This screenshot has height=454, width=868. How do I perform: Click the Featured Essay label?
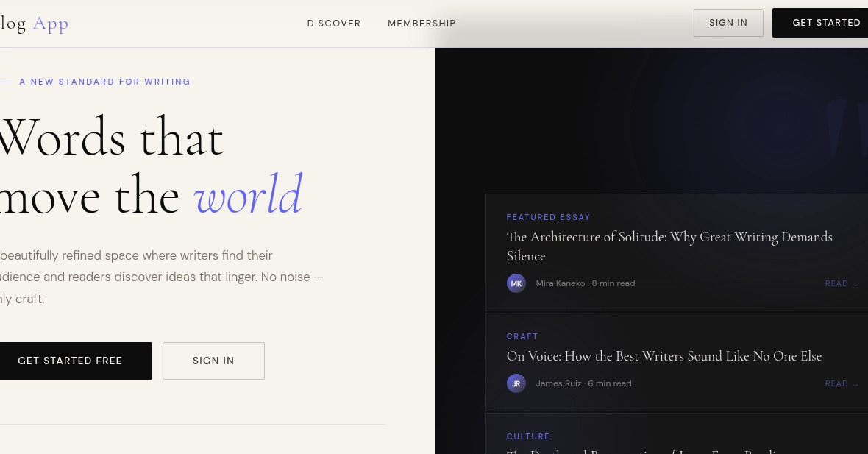point(548,217)
